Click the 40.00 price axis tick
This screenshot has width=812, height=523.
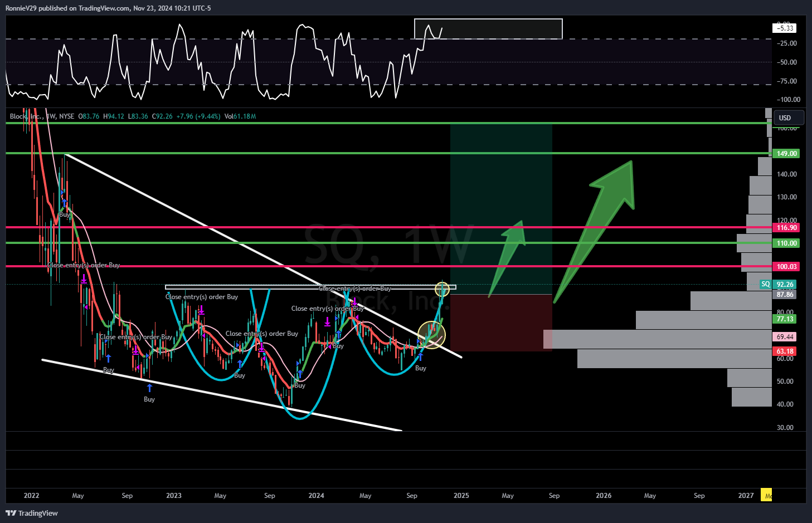click(x=785, y=404)
